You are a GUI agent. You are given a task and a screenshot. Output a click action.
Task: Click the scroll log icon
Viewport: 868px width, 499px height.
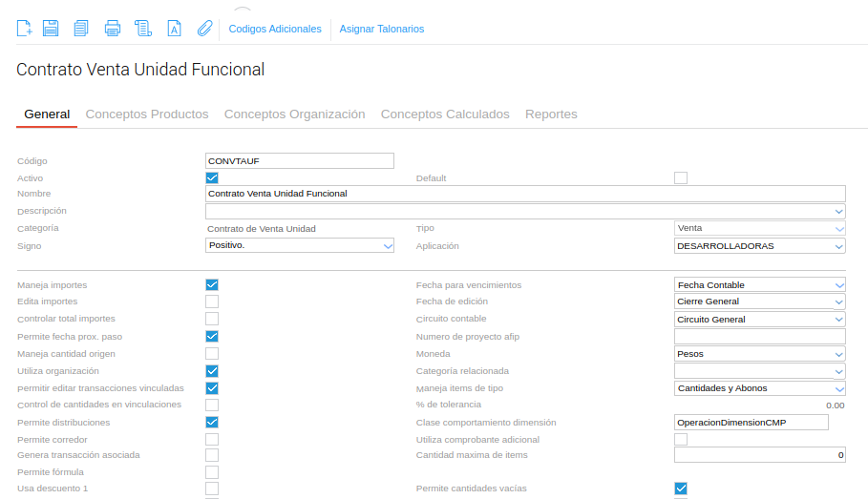[x=143, y=28]
